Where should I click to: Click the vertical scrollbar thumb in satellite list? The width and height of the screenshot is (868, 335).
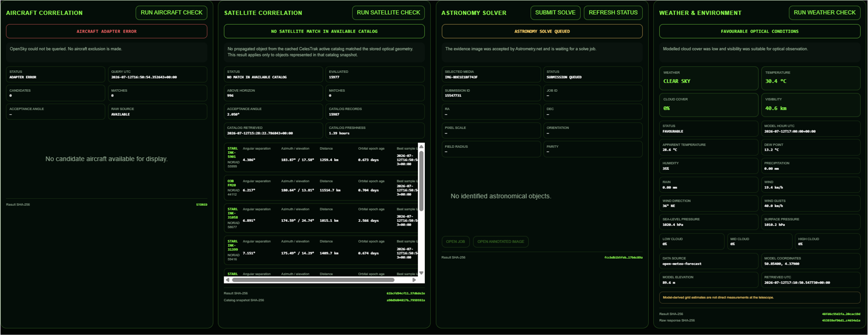[421, 181]
